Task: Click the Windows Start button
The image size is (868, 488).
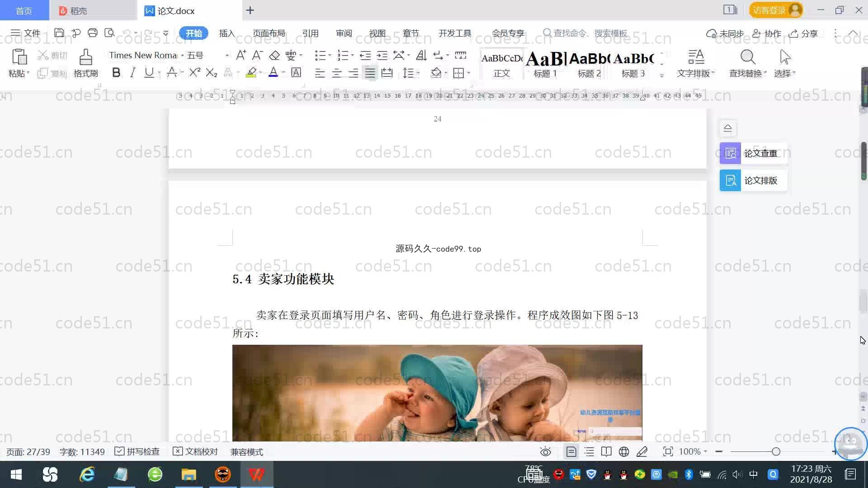Action: click(16, 474)
